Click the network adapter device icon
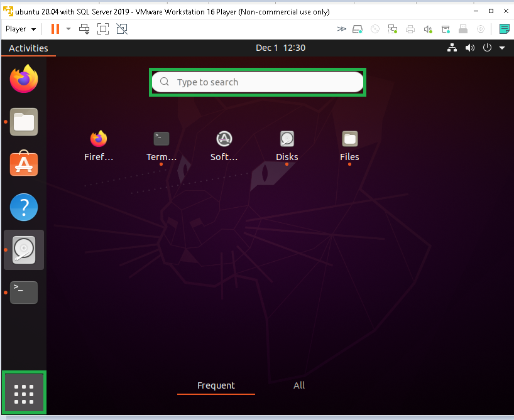Viewport: 514px width, 420px height. point(392,29)
